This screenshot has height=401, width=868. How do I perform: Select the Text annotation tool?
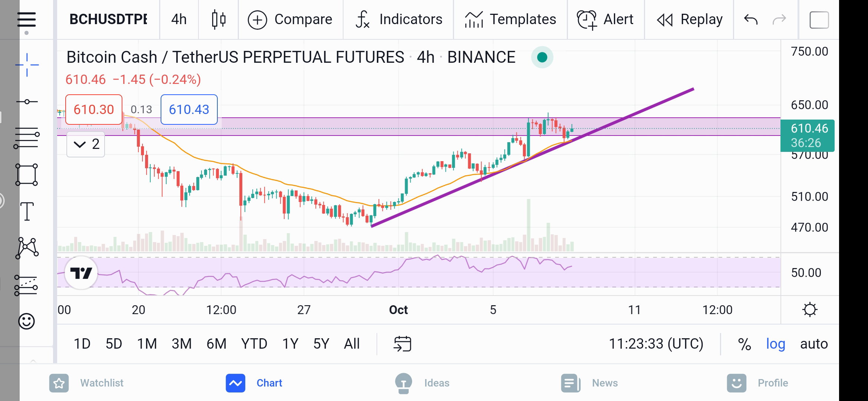click(x=27, y=211)
